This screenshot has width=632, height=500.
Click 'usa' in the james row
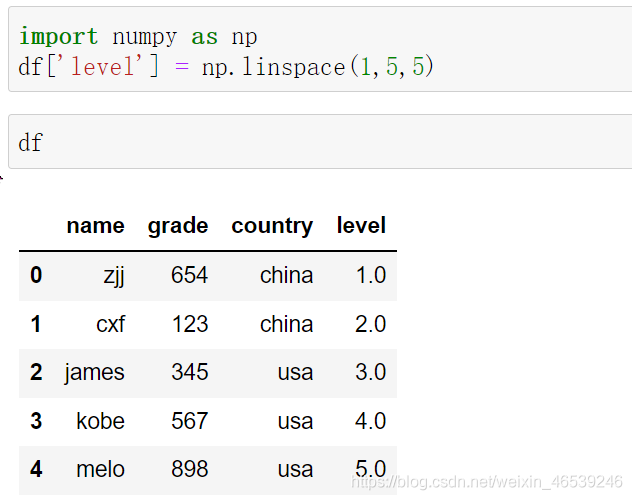(295, 373)
